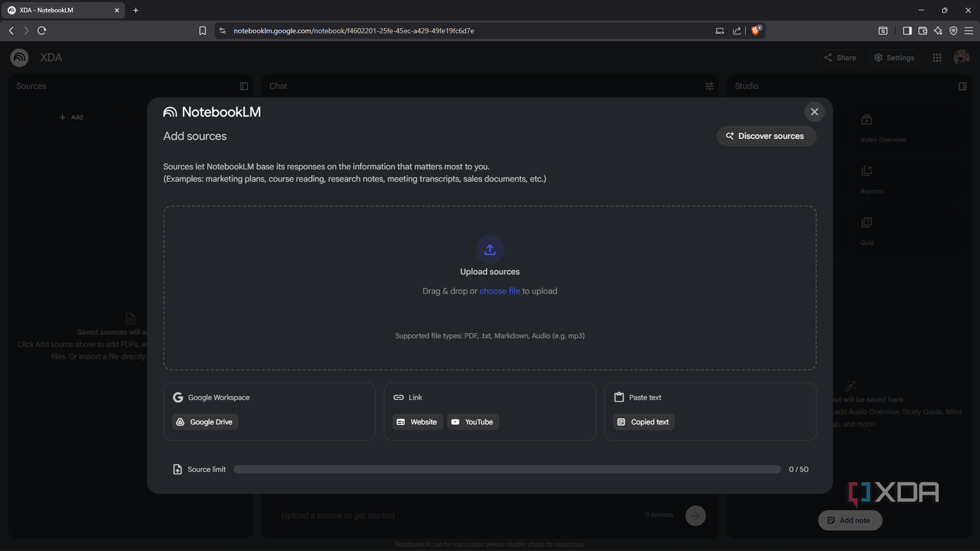Click the address bar URL
Viewport: 980px width, 551px height.
click(x=353, y=31)
